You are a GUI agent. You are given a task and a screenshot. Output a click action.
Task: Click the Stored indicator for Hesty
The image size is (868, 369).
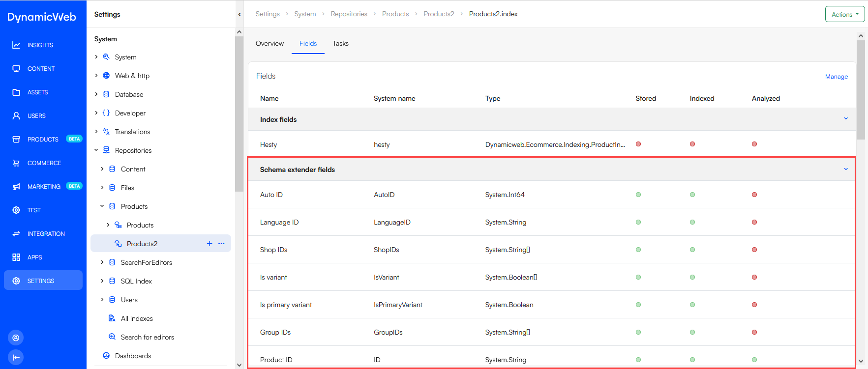coord(638,144)
